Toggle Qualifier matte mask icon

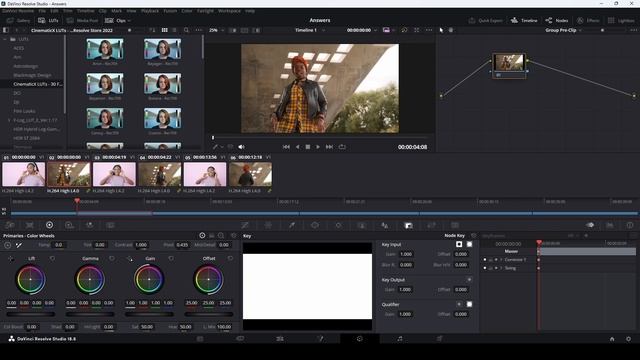pyautogui.click(x=469, y=304)
